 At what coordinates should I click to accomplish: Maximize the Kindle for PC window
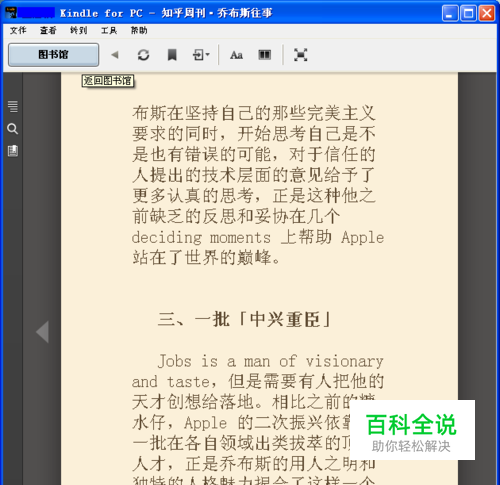468,13
